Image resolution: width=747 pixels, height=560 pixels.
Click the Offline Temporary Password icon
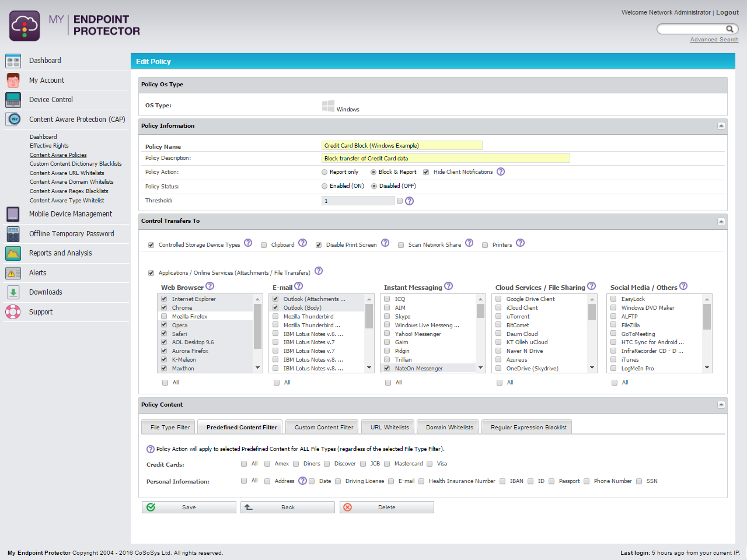[13, 234]
